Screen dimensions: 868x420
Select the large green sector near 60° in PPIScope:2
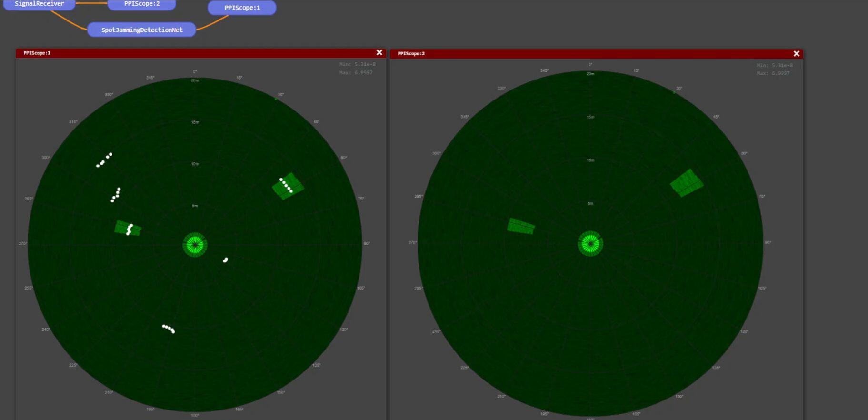(x=687, y=183)
